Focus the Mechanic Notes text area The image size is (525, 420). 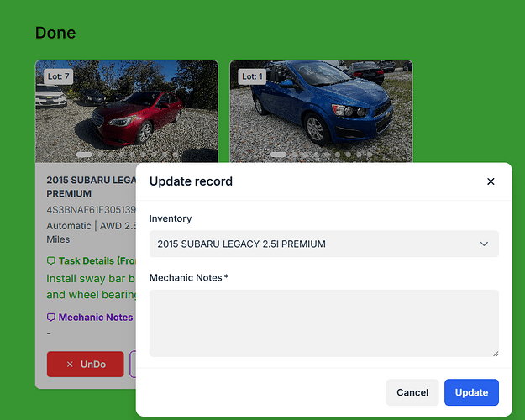click(323, 323)
